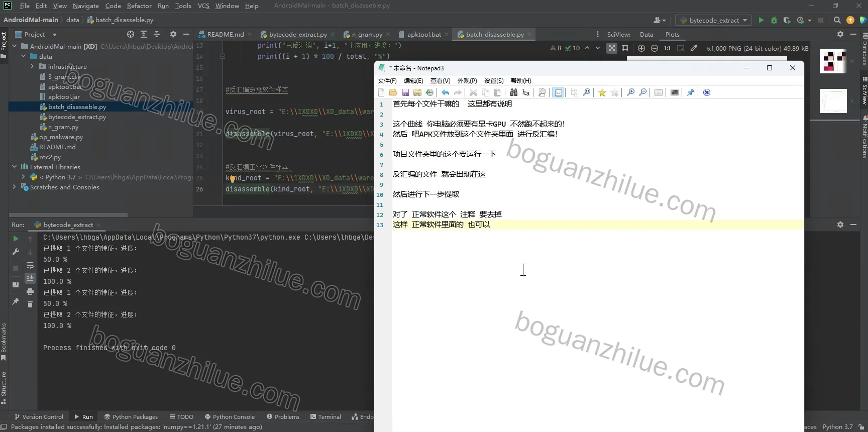Open the Refactor menu in PyCharm
The width and height of the screenshot is (868, 432).
coord(139,6)
